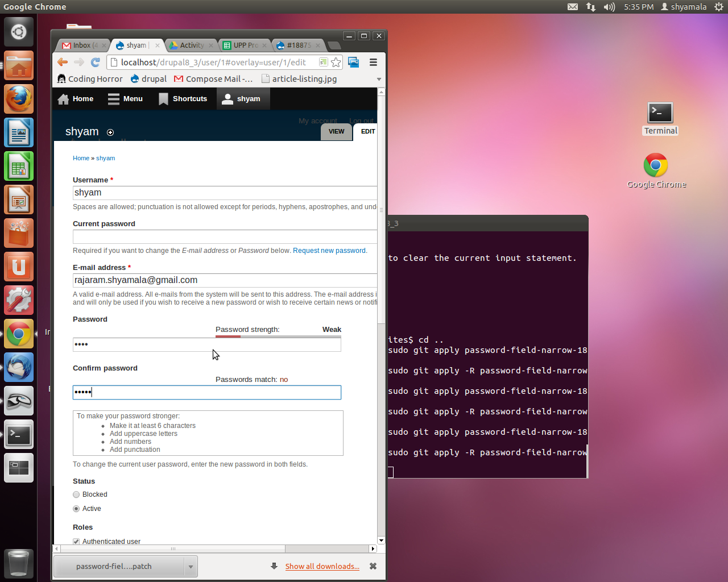Screen dimensions: 728x582
Task: Switch to the VIEW tab
Action: pos(336,131)
